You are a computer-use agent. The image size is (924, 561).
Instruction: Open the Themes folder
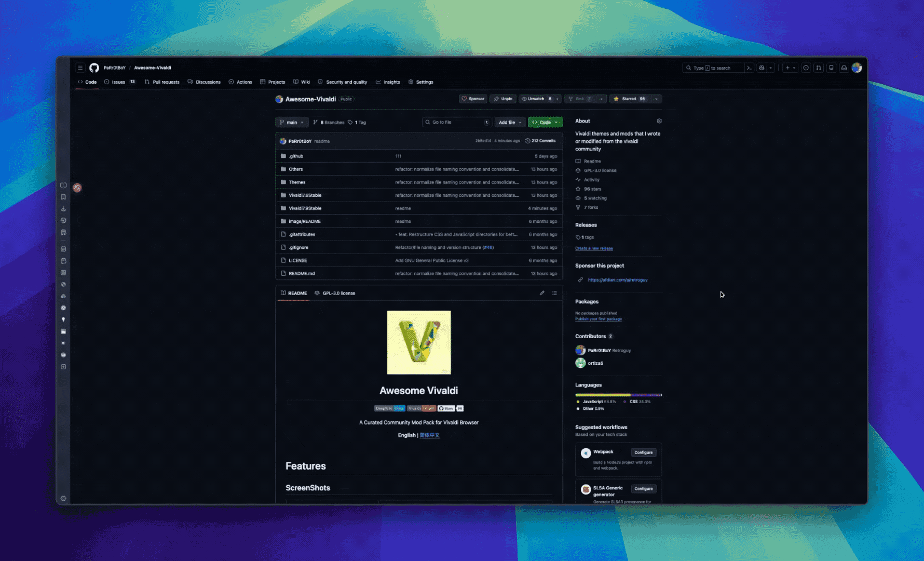(x=297, y=182)
